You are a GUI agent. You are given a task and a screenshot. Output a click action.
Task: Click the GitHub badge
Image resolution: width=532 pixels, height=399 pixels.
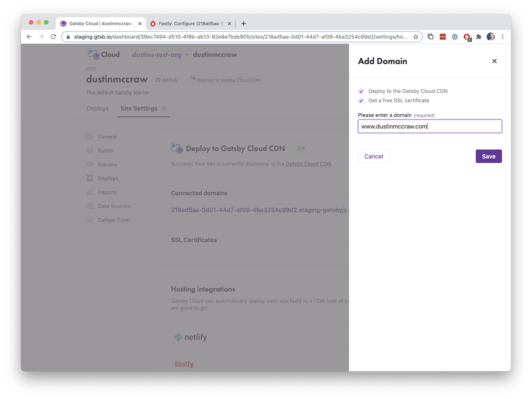click(x=166, y=80)
